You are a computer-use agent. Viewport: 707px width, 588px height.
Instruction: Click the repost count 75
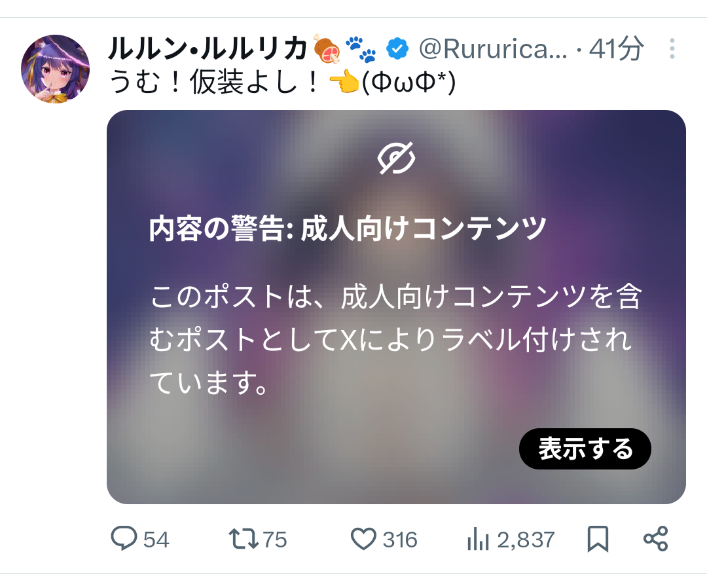click(x=274, y=540)
